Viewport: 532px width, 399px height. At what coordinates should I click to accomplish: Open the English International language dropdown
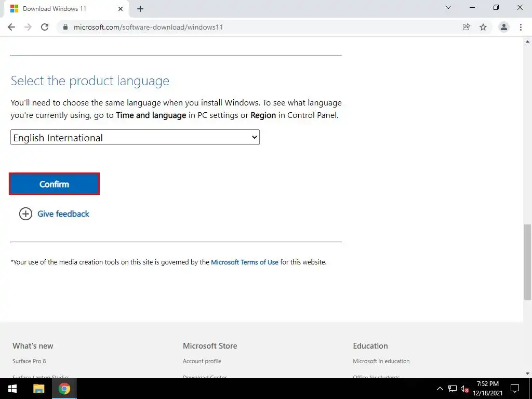135,137
